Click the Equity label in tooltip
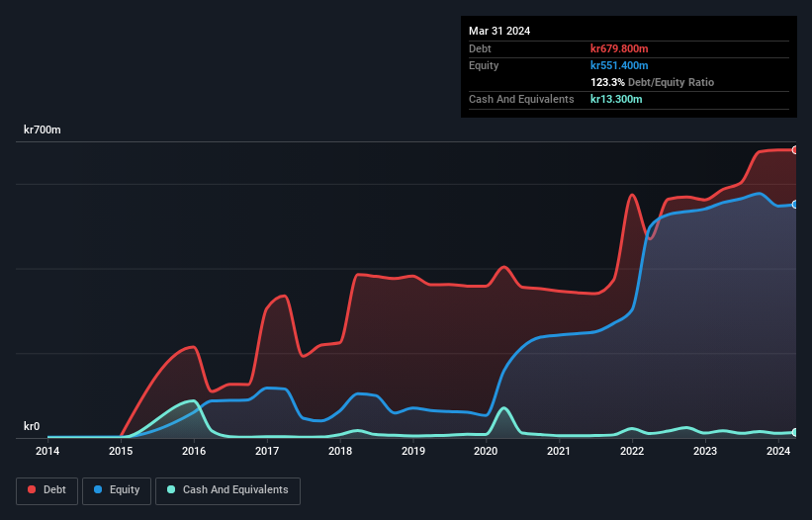Image resolution: width=812 pixels, height=520 pixels. click(x=484, y=65)
